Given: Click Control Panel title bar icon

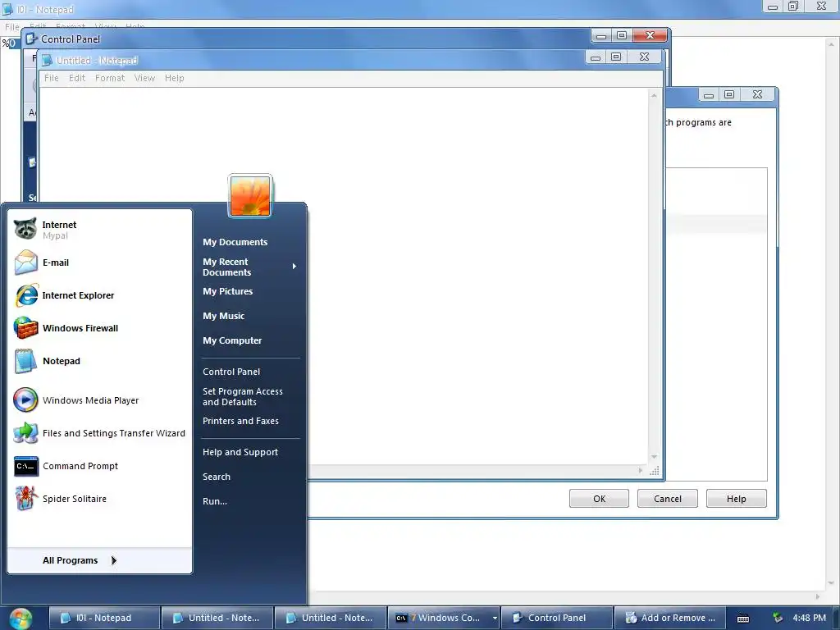Looking at the screenshot, I should [32, 39].
